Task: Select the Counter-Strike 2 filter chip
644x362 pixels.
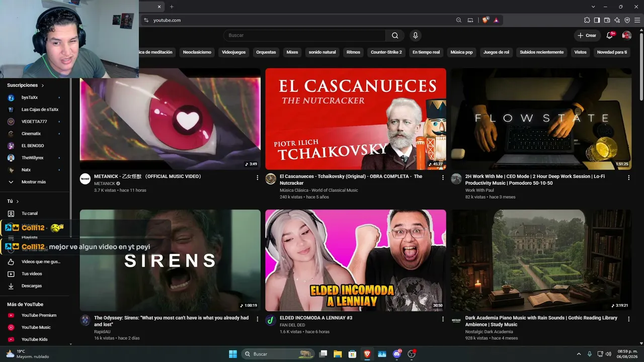Action: coord(386,52)
